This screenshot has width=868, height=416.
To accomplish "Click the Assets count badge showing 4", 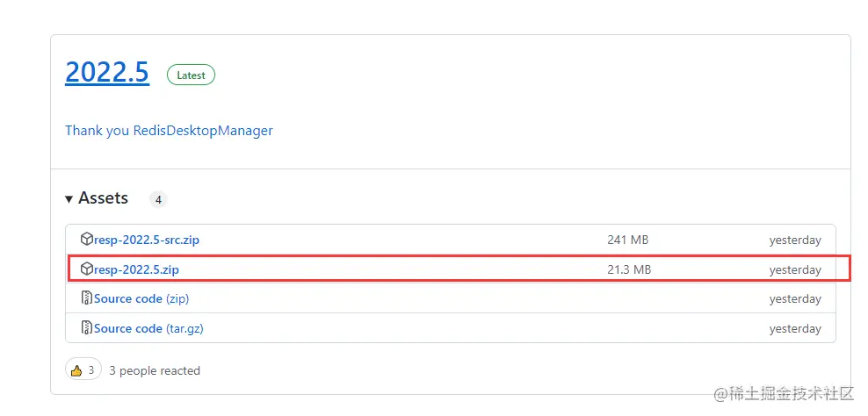I will pos(158,200).
